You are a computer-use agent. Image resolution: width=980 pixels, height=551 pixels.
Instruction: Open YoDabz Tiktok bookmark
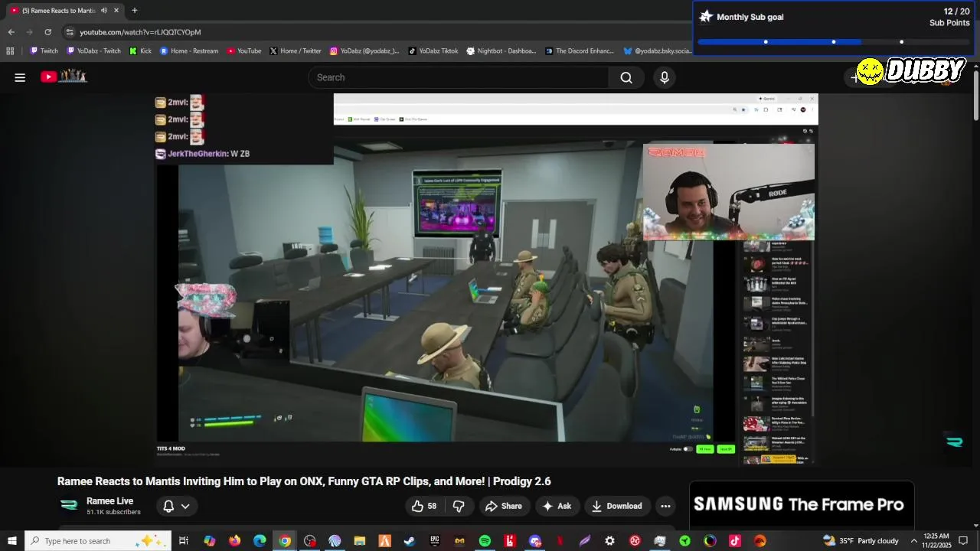(x=433, y=51)
